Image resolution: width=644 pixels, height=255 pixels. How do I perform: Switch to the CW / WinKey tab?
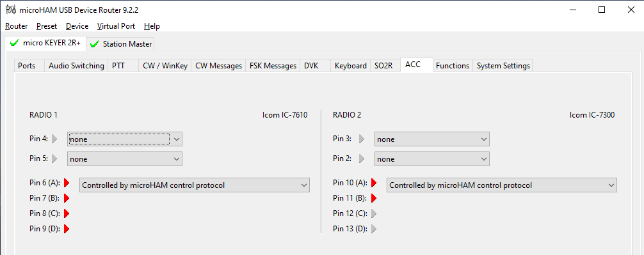click(165, 66)
